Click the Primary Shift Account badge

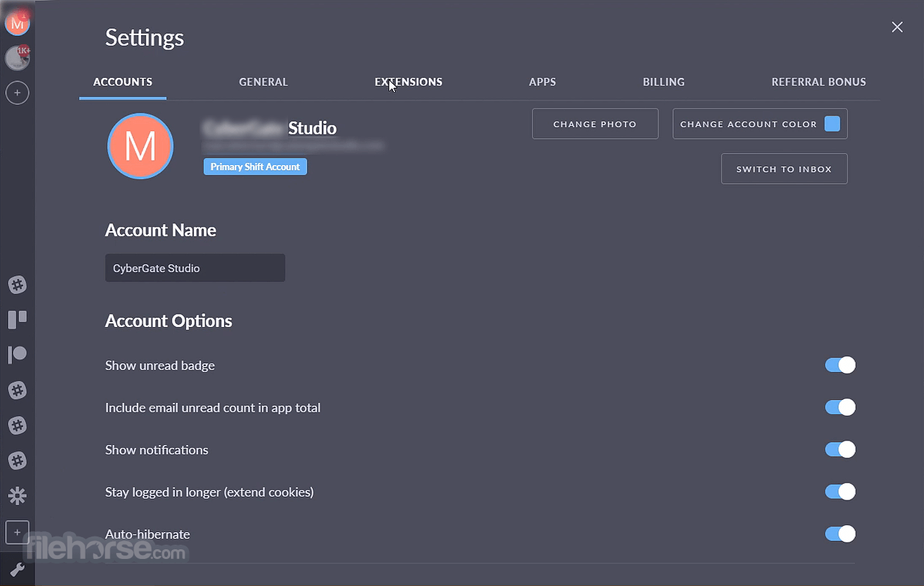[255, 167]
